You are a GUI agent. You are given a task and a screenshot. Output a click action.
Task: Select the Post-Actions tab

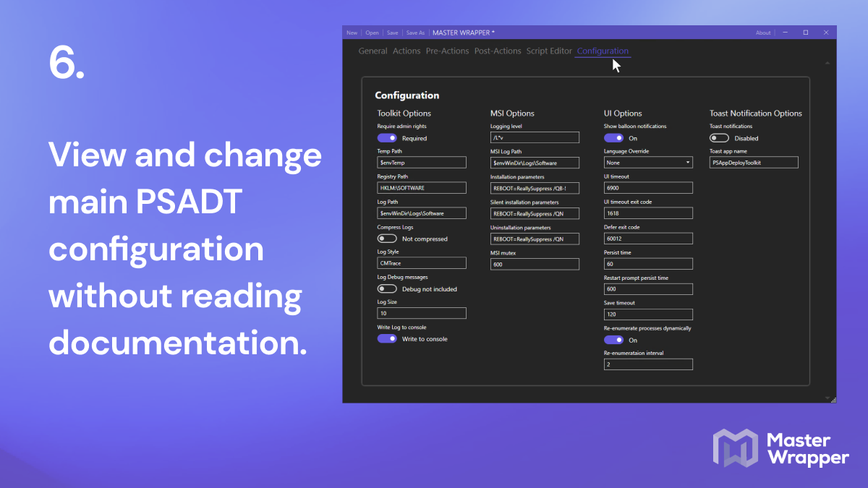[498, 51]
